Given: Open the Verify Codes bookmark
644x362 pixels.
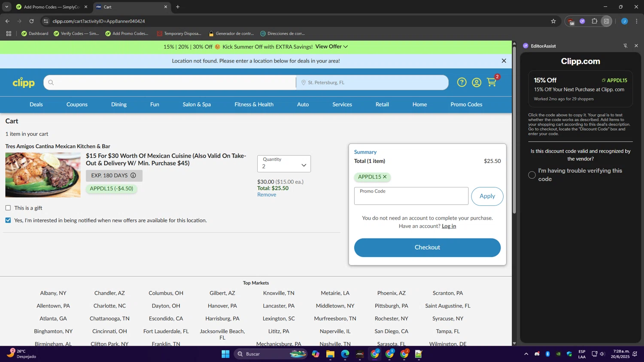Looking at the screenshot, I should [76, 33].
